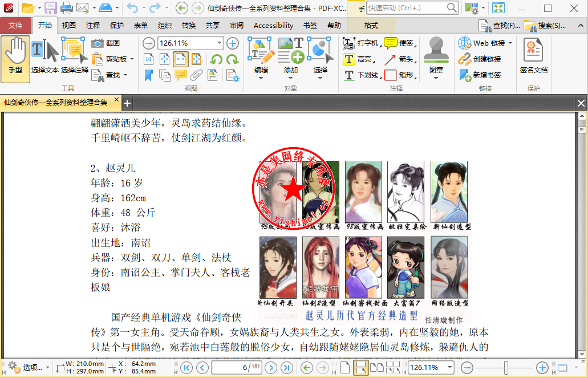The image size is (588, 378).
Task: Enable two pages continuous layout in status bar
Action: point(392,368)
